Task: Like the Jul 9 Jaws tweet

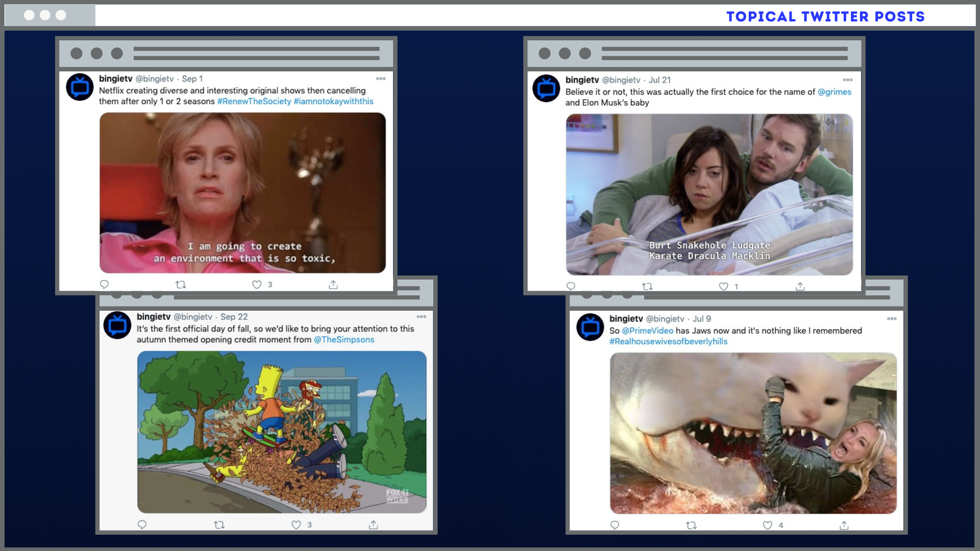Action: coord(767,525)
